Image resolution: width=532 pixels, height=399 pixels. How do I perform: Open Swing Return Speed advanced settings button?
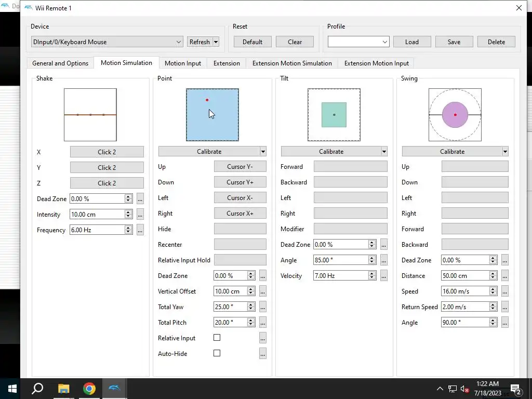(x=505, y=307)
